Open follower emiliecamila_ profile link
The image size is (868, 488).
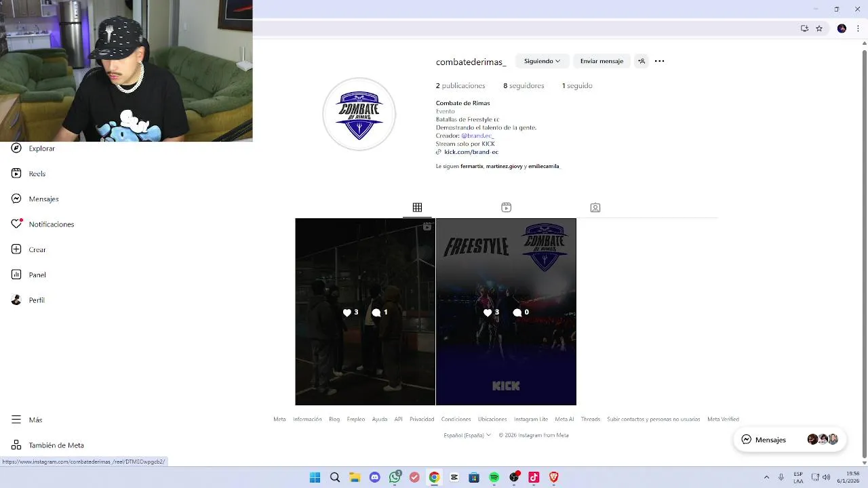coord(544,166)
